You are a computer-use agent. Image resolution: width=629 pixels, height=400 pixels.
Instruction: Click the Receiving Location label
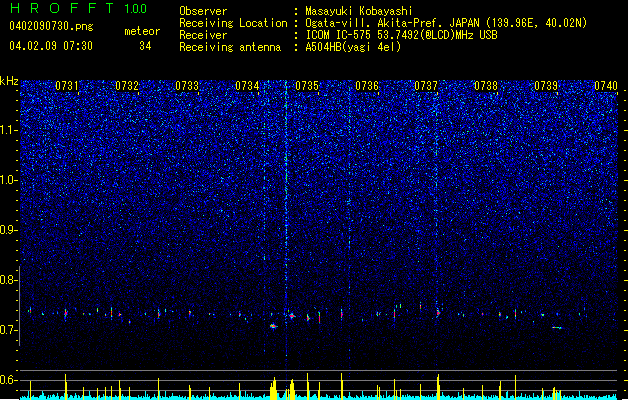pos(233,23)
